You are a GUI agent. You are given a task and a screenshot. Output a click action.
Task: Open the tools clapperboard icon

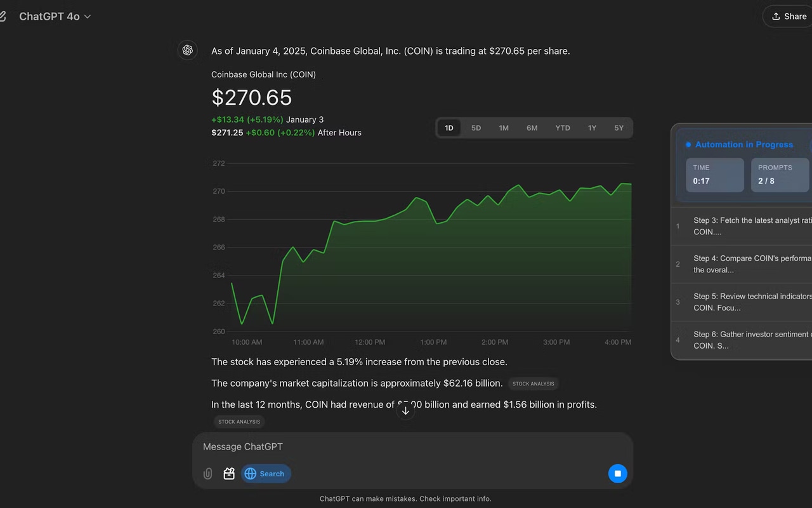tap(229, 474)
